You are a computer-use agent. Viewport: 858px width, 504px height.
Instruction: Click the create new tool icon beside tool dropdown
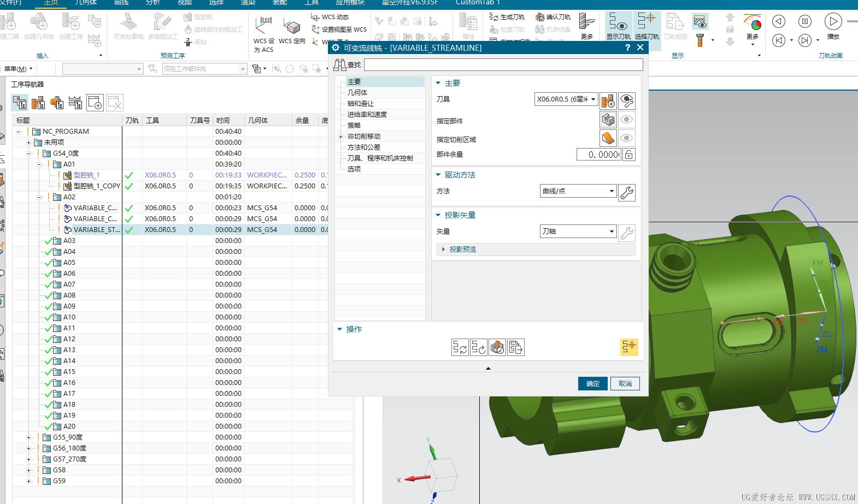tap(608, 100)
